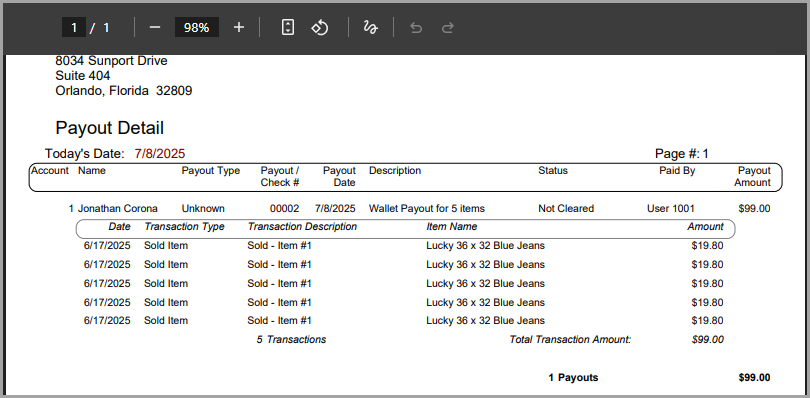Click the italic $99.00 total transaction amount
Screen dimensions: 810x398
(x=708, y=340)
